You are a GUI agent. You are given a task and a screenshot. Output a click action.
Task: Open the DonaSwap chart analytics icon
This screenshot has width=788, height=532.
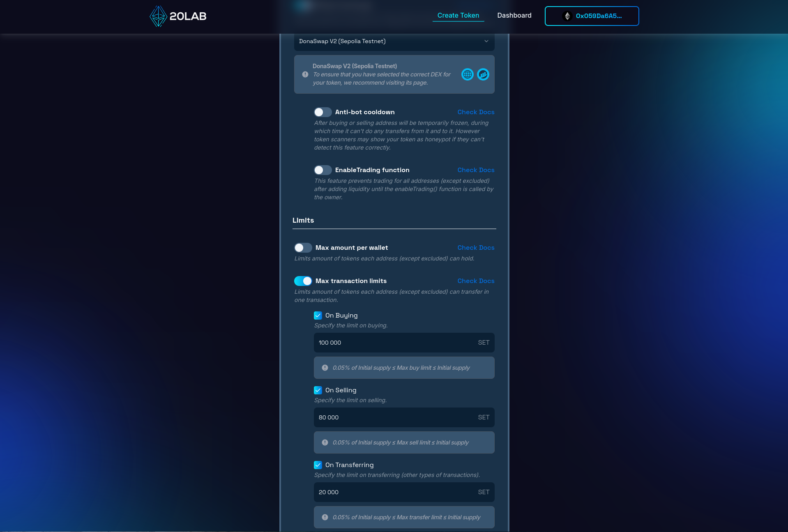click(483, 74)
